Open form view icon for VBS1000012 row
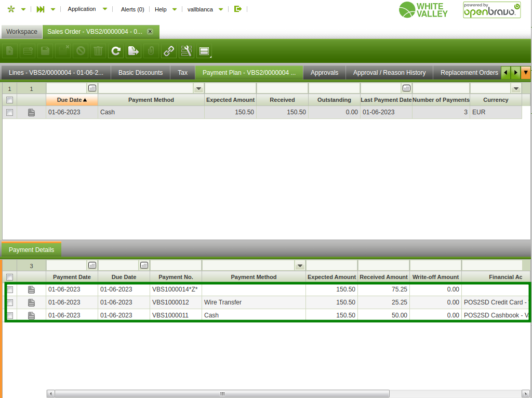Image resolution: width=532 pixels, height=398 pixels. tap(31, 302)
